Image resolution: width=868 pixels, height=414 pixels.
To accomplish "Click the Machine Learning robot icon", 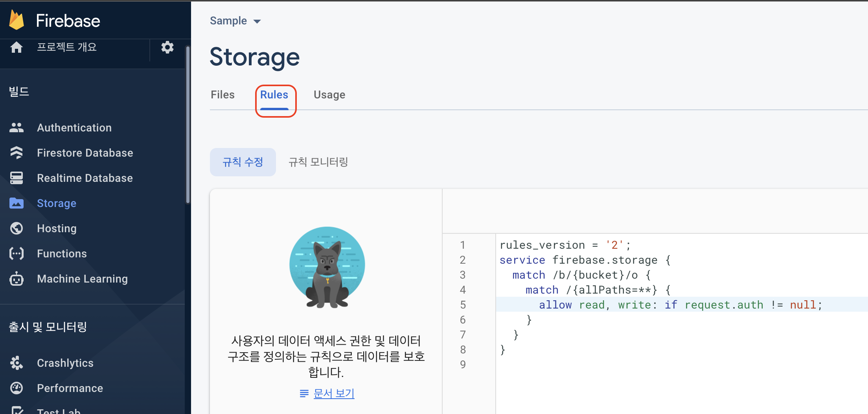I will (x=17, y=279).
